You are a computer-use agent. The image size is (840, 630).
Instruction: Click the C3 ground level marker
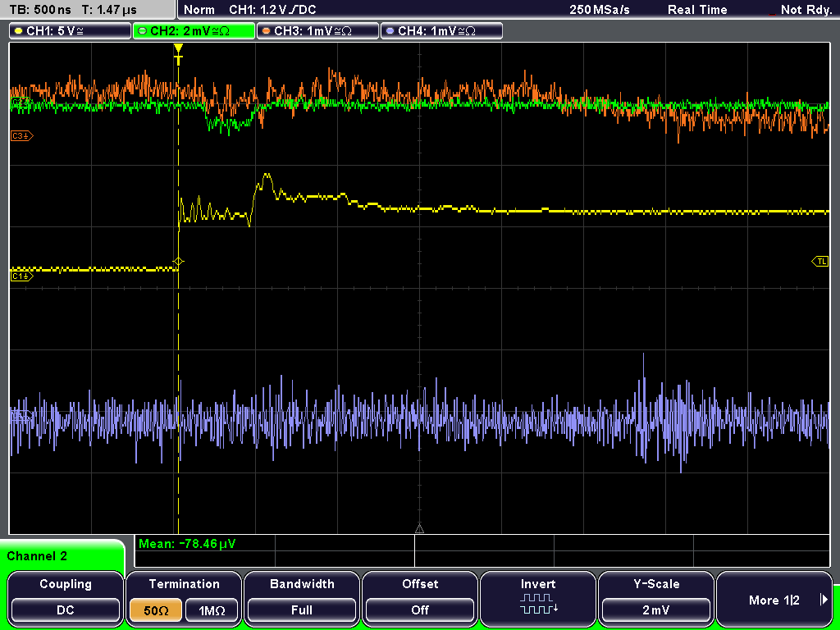[x=21, y=136]
